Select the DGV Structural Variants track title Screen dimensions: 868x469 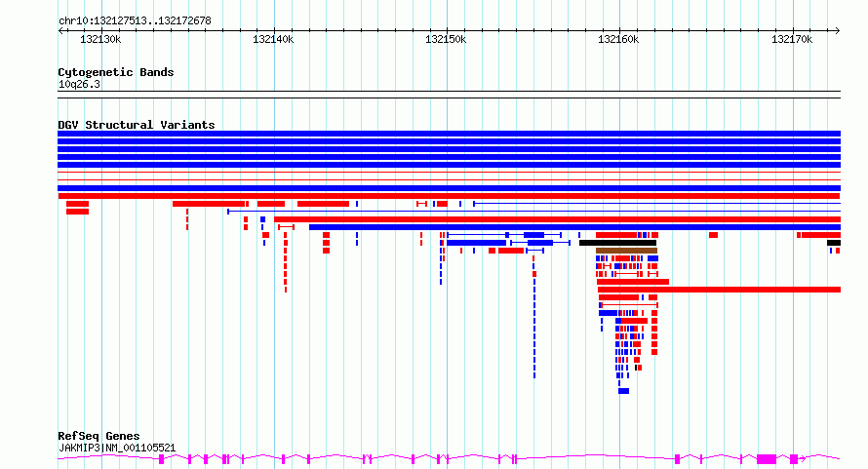coord(137,125)
